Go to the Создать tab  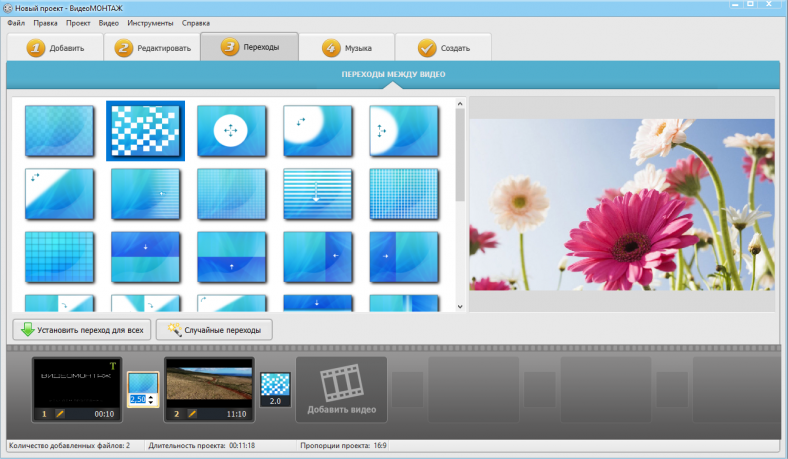tap(443, 48)
